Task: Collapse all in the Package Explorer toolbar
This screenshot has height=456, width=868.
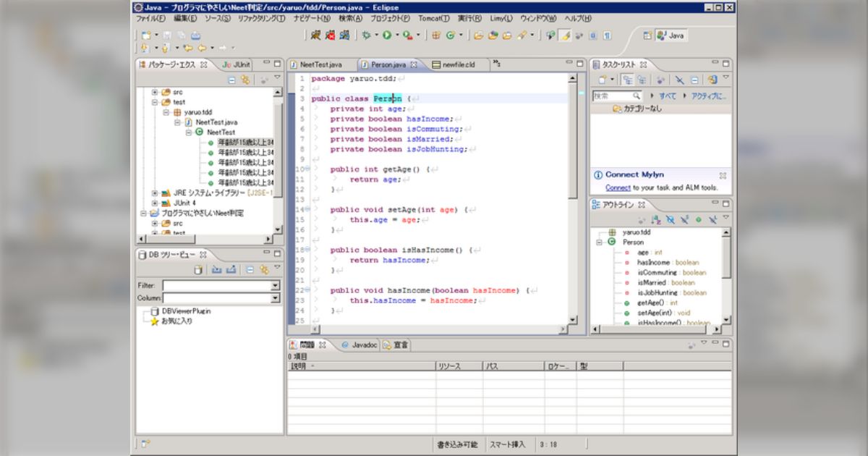Action: pos(232,80)
